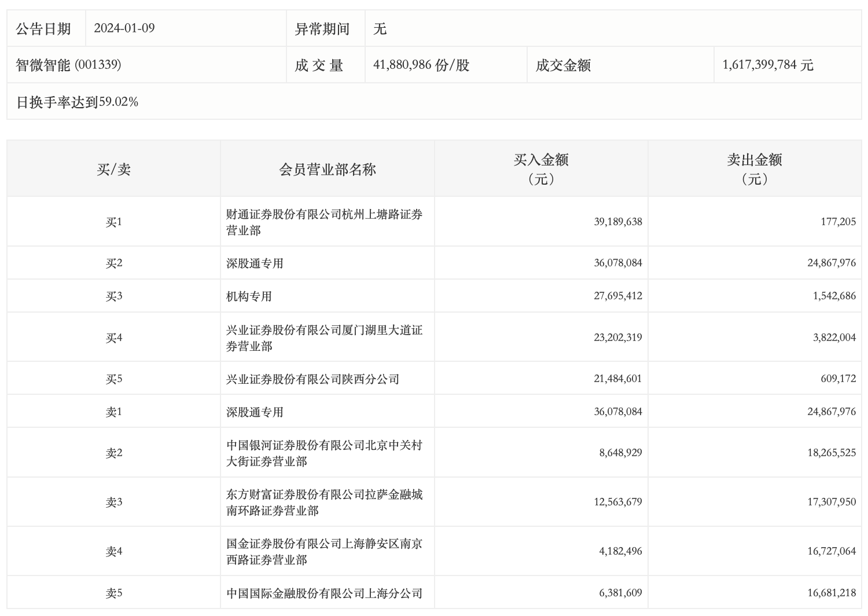This screenshot has height=616, width=868.
Task: Select the 机构专用 row name
Action: [x=249, y=296]
